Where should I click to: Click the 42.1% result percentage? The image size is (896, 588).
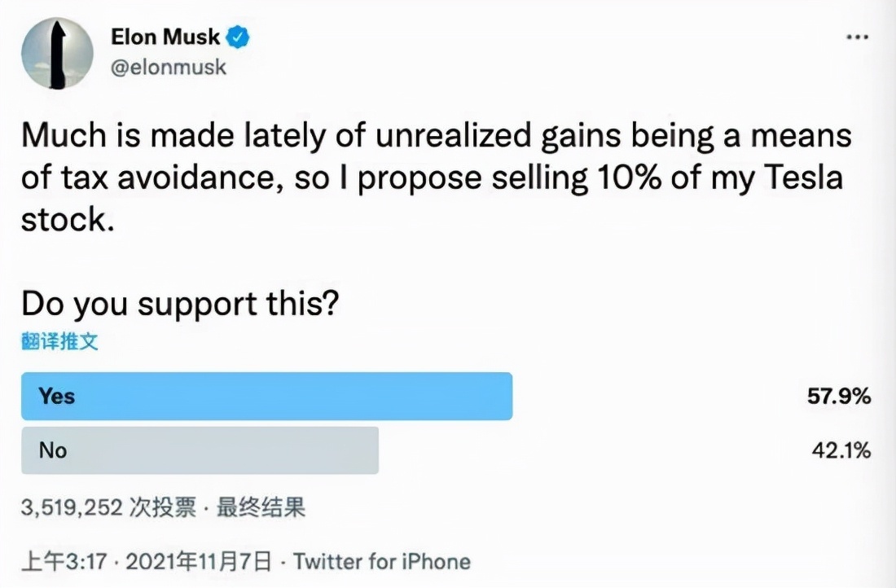point(841,450)
